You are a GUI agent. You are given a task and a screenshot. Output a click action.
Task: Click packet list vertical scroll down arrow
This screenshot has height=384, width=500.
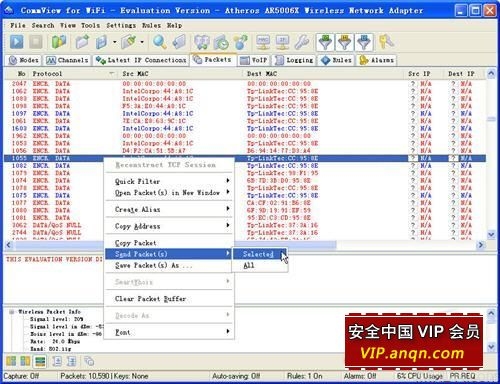pyautogui.click(x=491, y=234)
